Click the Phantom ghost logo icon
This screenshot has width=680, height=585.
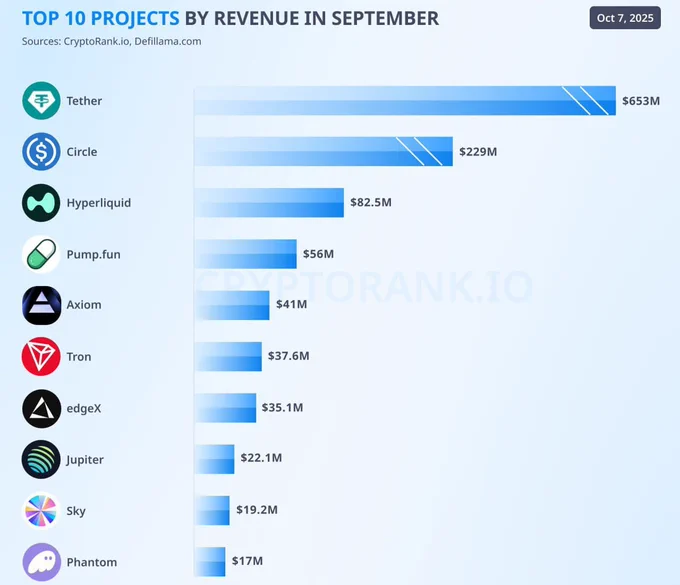[41, 562]
